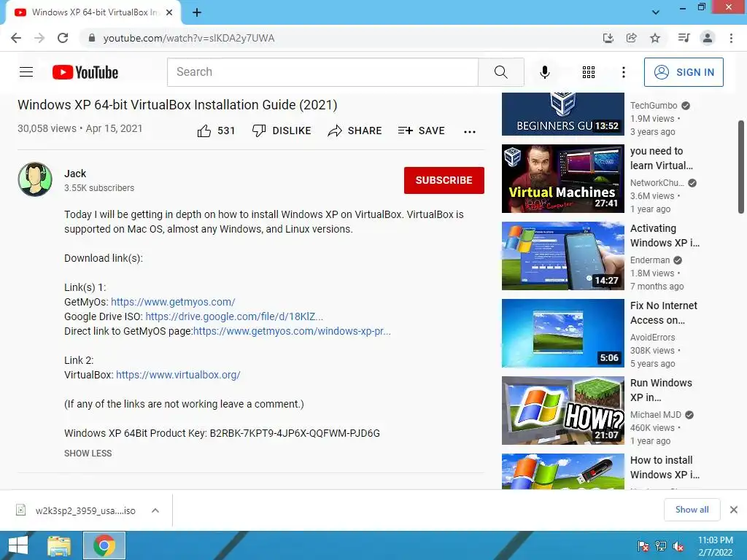Open the Chrome three-dot menu
The width and height of the screenshot is (747, 560).
tap(731, 38)
